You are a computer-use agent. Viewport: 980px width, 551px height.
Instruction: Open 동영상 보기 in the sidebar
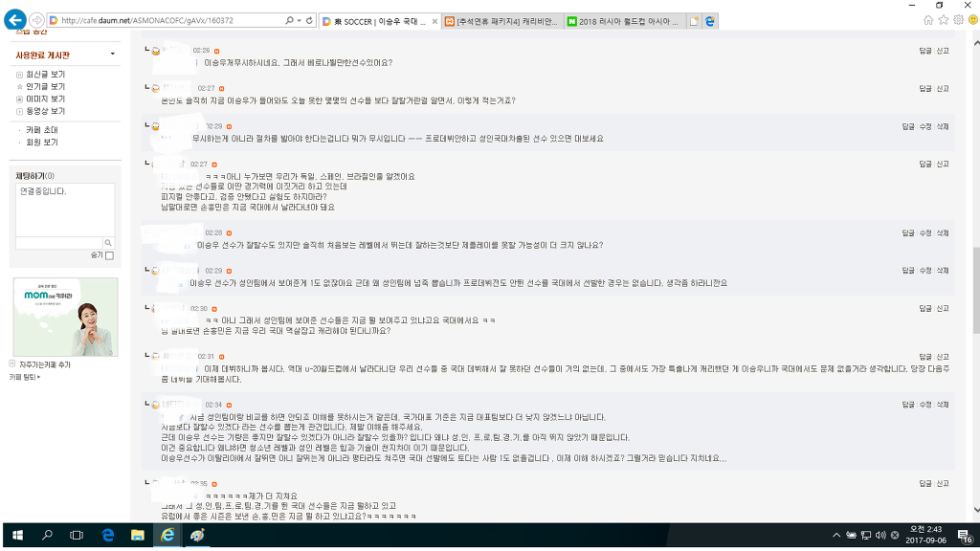click(45, 111)
